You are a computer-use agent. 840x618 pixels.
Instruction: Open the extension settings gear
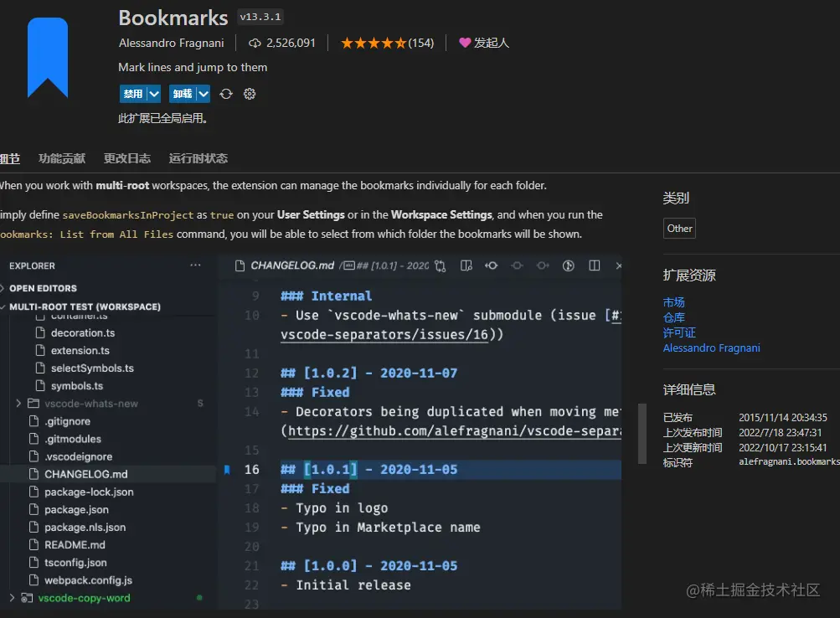click(x=250, y=95)
